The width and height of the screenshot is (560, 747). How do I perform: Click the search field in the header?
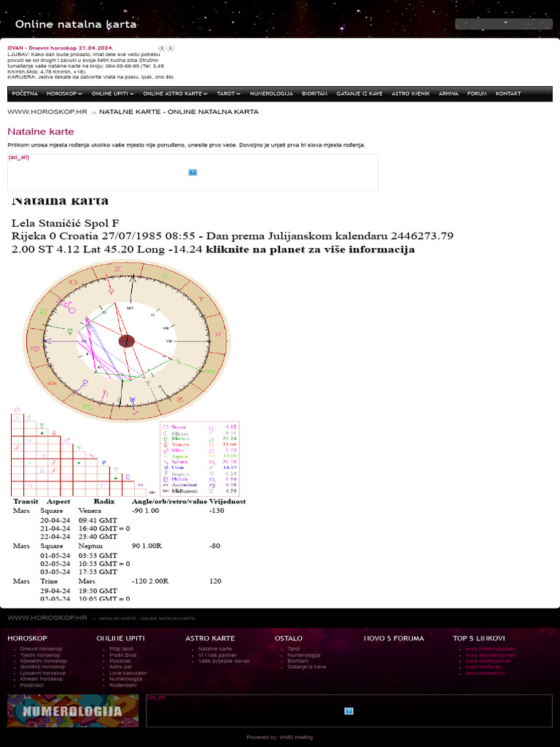[504, 24]
